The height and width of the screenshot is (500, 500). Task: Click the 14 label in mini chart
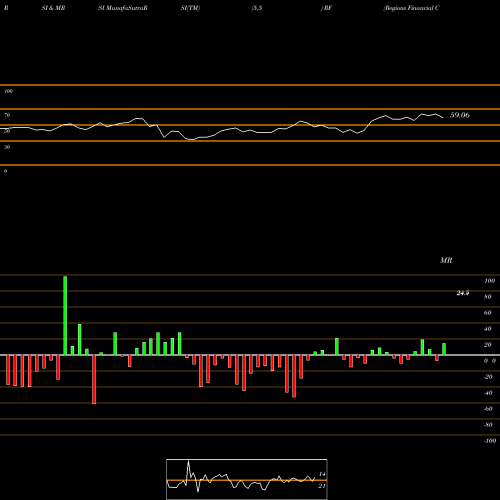tap(322, 474)
